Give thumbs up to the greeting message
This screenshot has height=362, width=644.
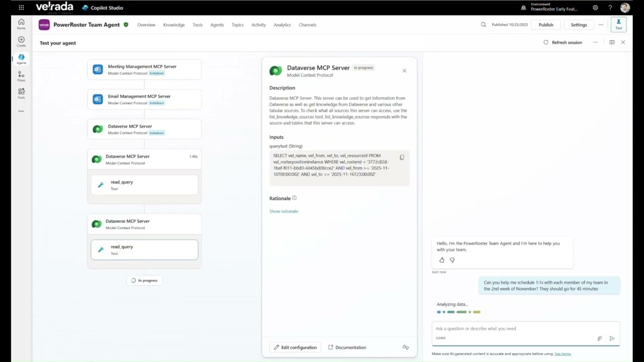tap(442, 260)
